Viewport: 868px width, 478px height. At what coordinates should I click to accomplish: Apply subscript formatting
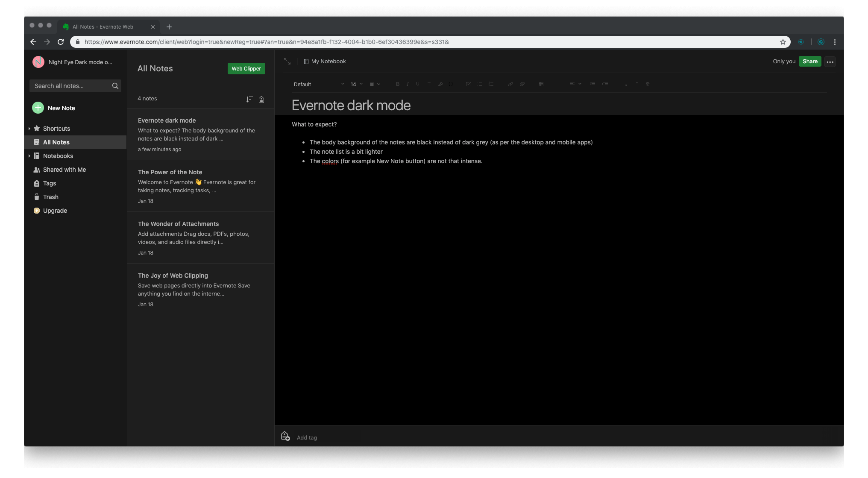[625, 84]
